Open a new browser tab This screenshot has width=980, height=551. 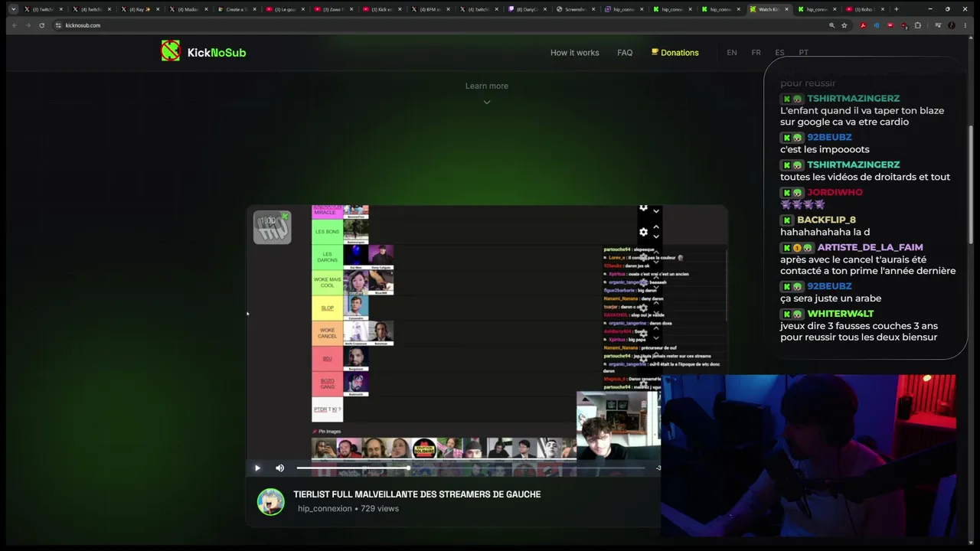click(896, 9)
